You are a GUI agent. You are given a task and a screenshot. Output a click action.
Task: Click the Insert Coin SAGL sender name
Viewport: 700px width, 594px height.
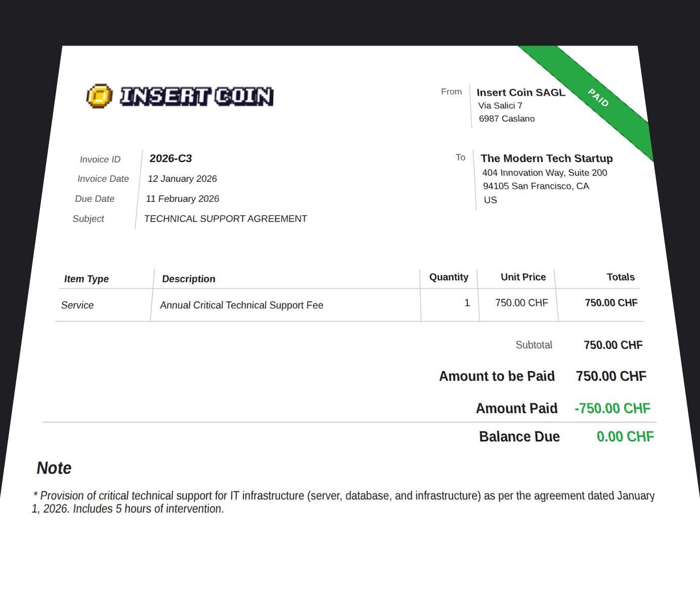(x=521, y=93)
